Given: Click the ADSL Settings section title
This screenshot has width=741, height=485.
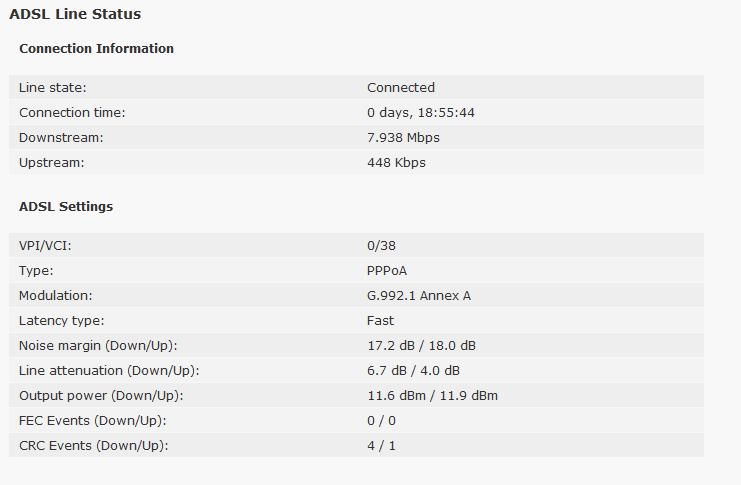Looking at the screenshot, I should pos(66,207).
